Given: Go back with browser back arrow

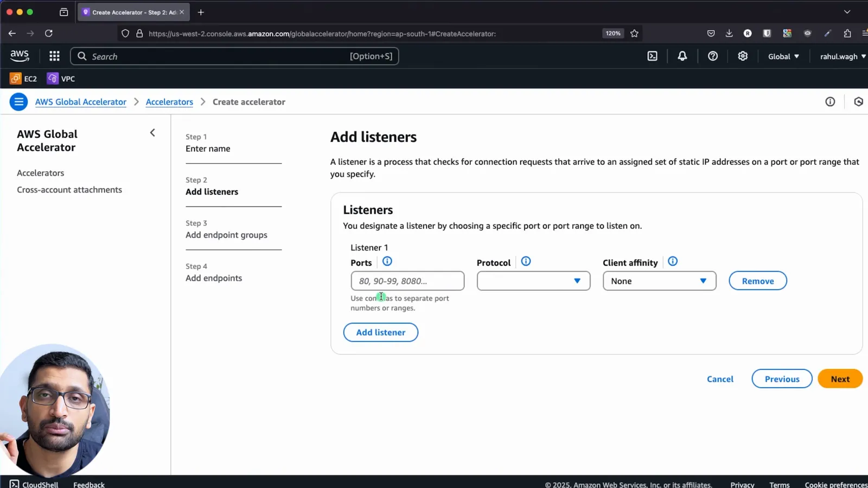Looking at the screenshot, I should pos(12,33).
